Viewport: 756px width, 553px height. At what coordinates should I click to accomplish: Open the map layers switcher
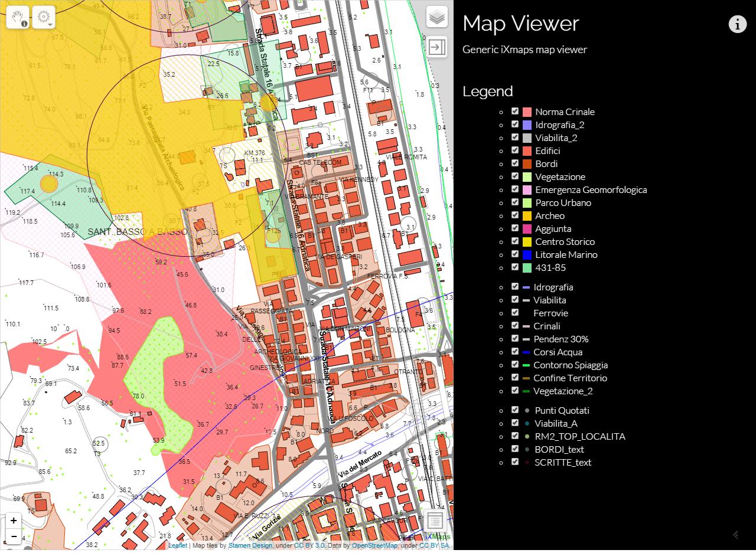click(x=437, y=17)
